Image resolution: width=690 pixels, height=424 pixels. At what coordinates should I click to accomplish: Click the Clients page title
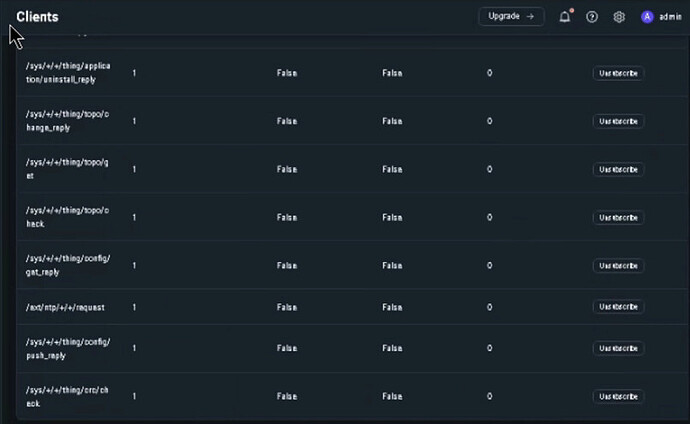[37, 17]
